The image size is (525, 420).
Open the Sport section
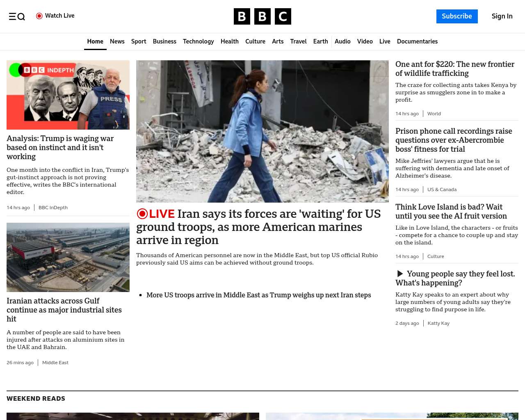click(x=139, y=41)
